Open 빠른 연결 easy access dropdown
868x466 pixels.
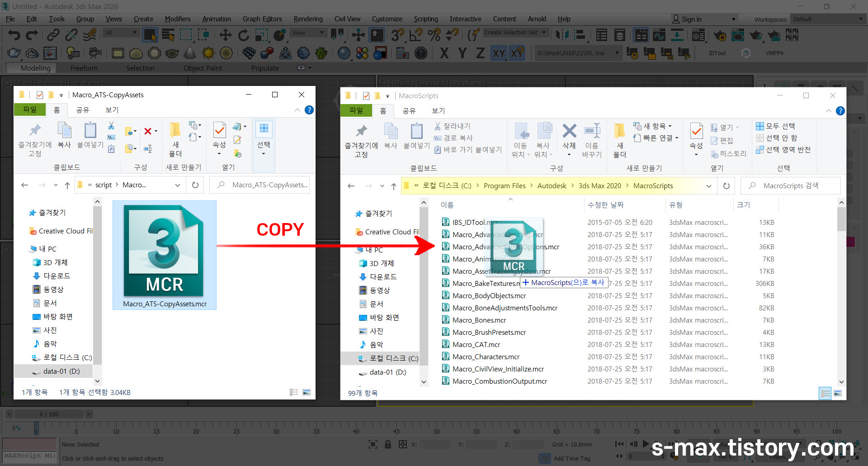[x=656, y=138]
